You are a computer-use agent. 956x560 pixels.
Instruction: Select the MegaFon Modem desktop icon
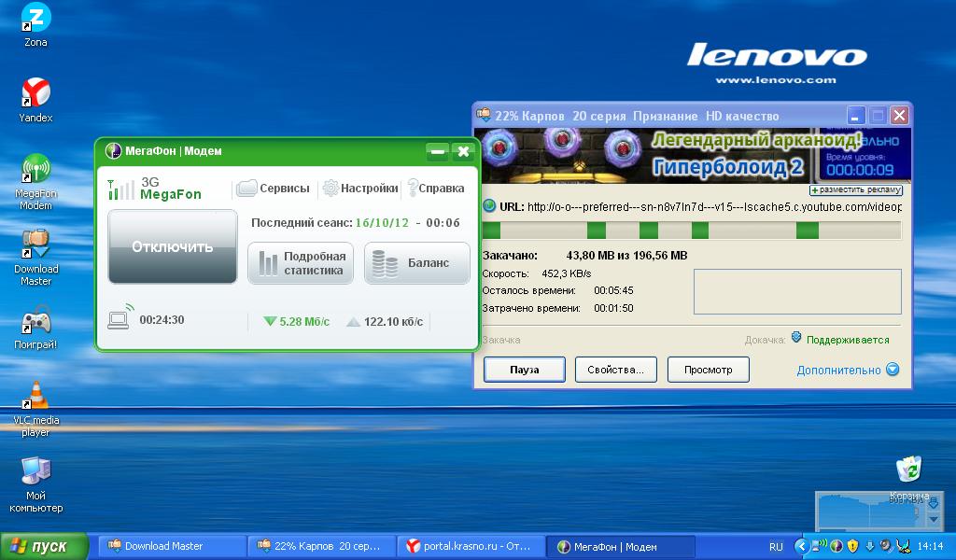tap(36, 169)
